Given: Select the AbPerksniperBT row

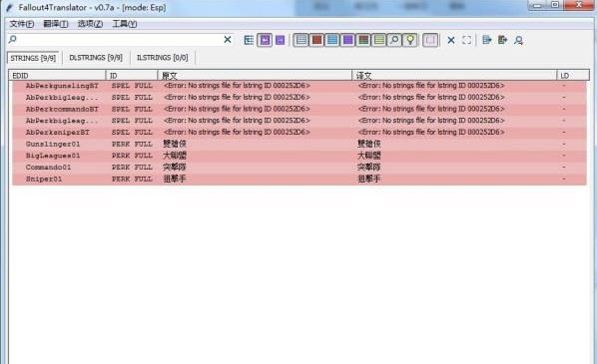Looking at the screenshot, I should [299, 133].
